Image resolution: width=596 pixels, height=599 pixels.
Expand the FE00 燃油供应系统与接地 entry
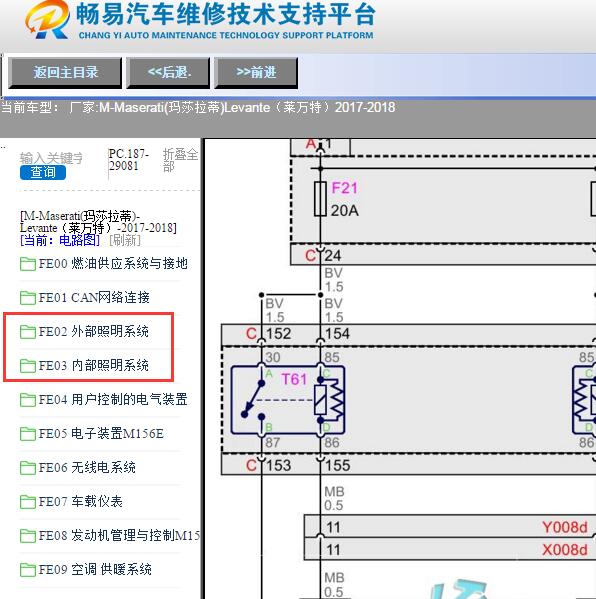[113, 264]
